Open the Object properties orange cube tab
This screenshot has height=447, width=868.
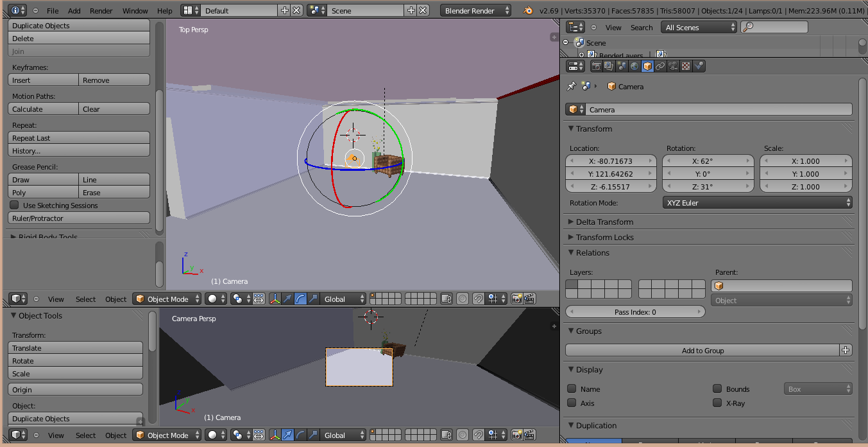pos(648,66)
